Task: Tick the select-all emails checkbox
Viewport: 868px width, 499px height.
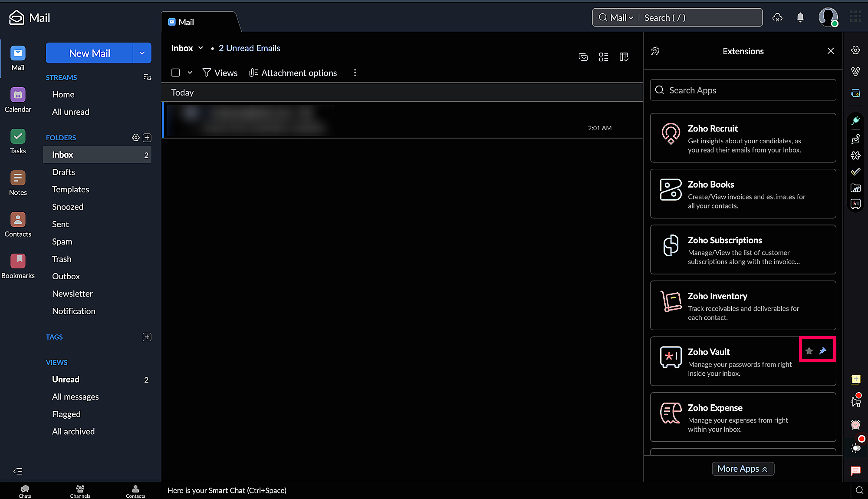Action: [175, 73]
